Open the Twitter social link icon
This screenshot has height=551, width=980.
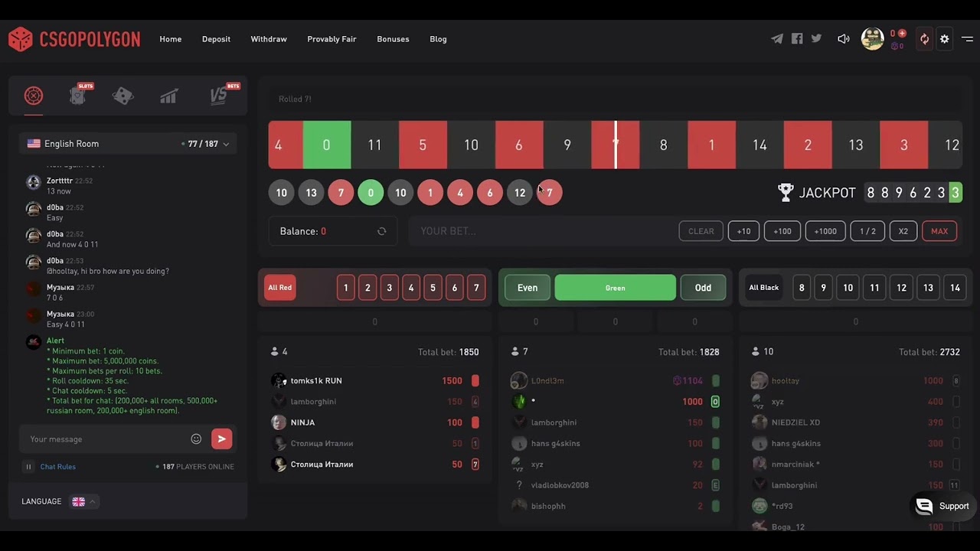[x=816, y=39]
